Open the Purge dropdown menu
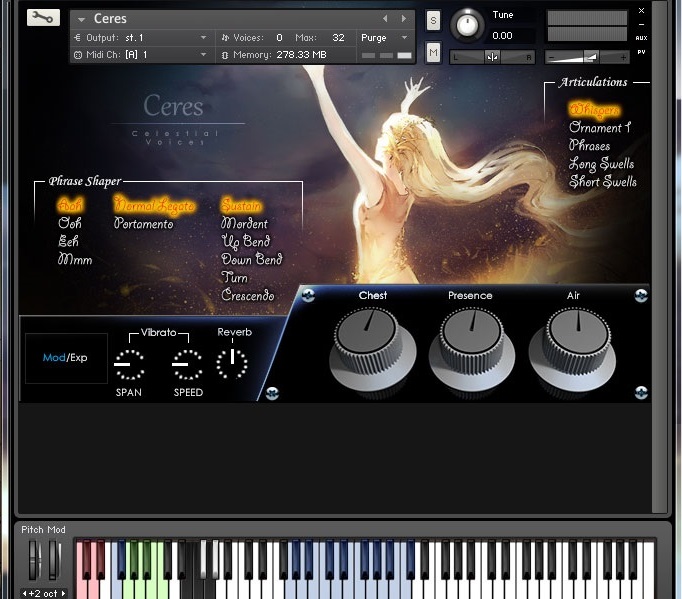Viewport: 682px width, 599px height. pos(405,38)
